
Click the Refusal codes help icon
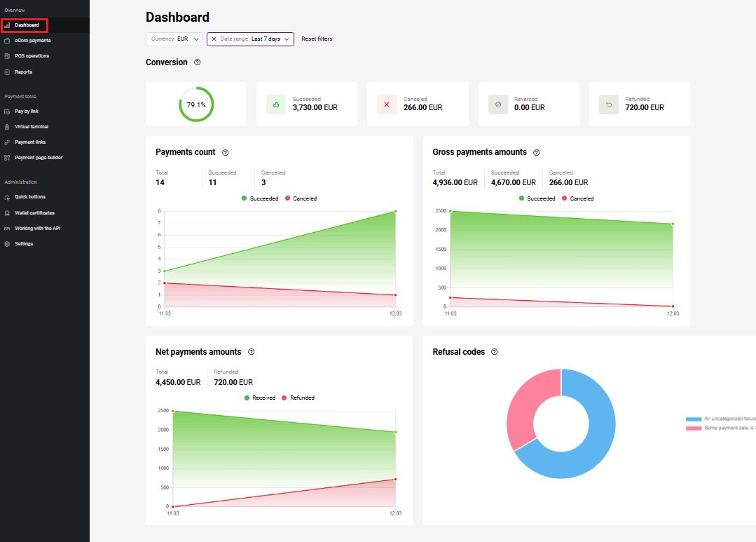click(494, 352)
